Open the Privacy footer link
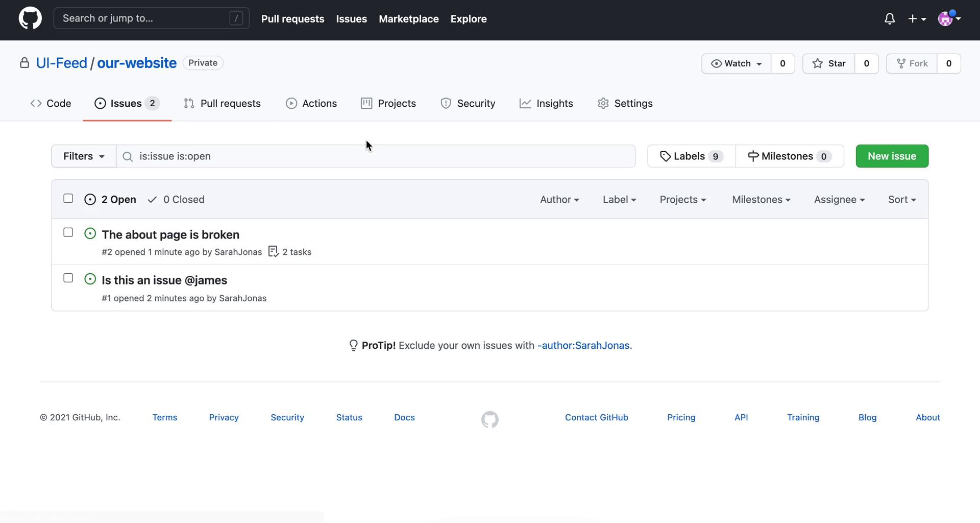This screenshot has height=523, width=980. 224,417
